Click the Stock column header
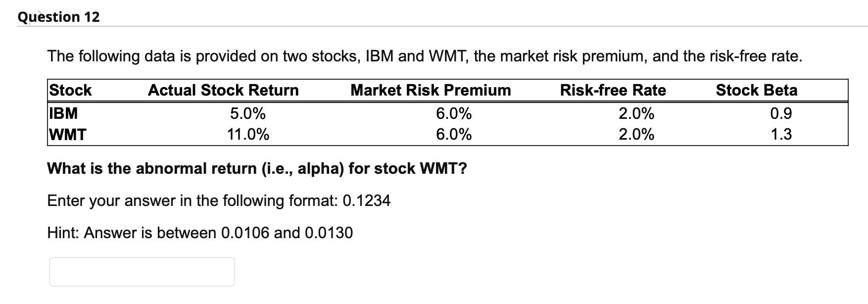Viewport: 868px width, 304px height. 69,90
